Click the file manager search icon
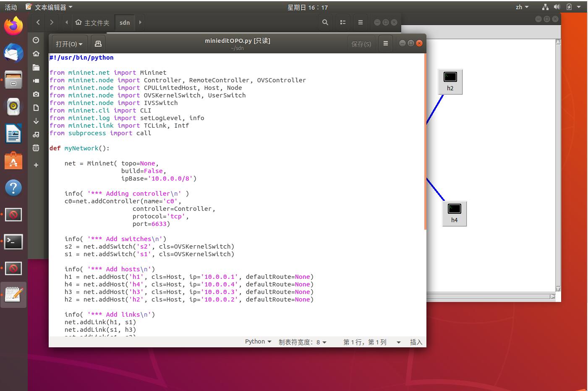The height and width of the screenshot is (391, 588). (325, 23)
